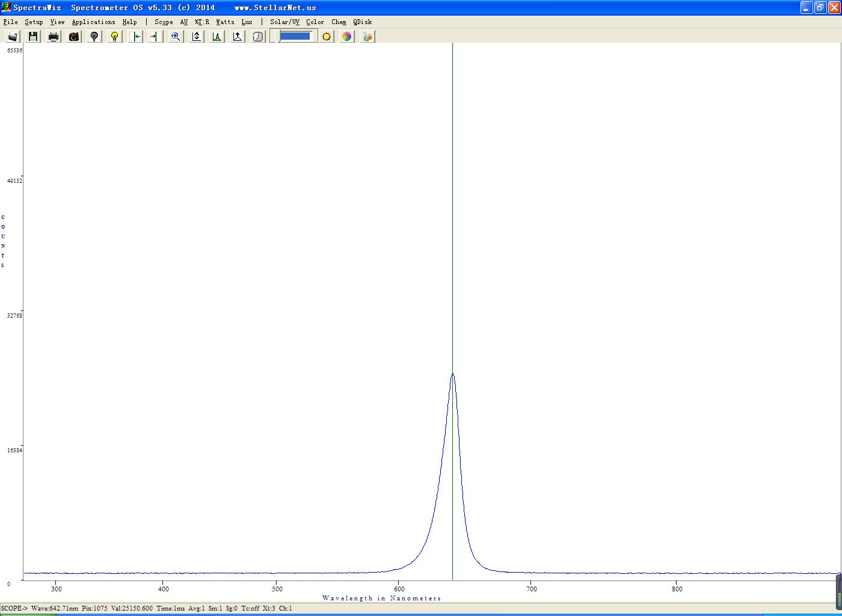Open the Solar/UV menu item

284,22
